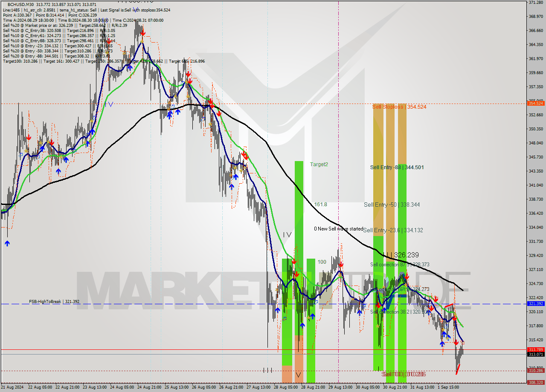Click the 'Sell Entry -50 | 338.344' chart label
This screenshot has height=392, width=546.
pos(392,205)
